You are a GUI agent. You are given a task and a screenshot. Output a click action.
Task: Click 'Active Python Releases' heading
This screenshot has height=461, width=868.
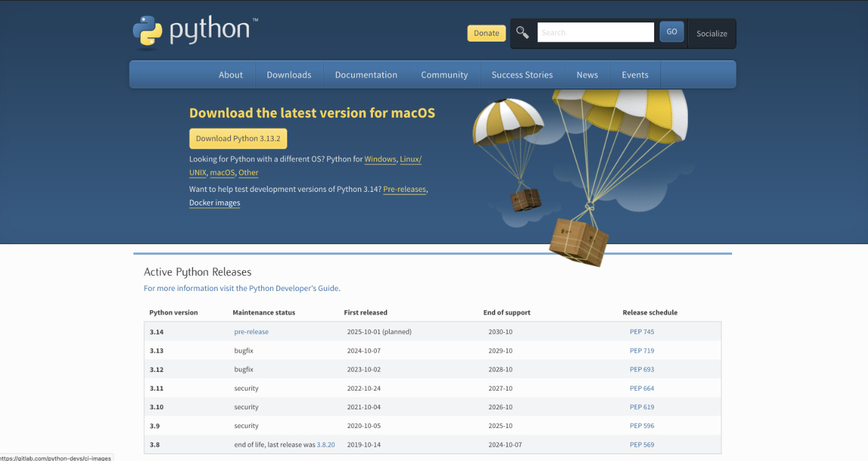coord(198,272)
